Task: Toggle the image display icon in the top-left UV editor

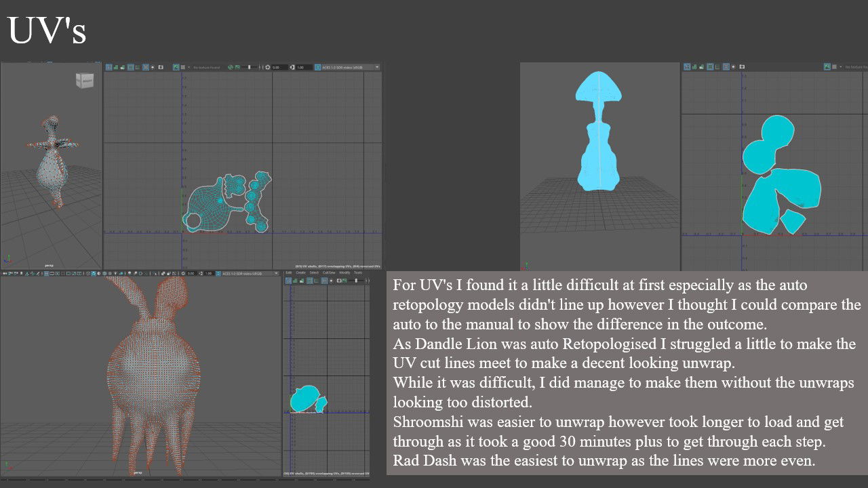Action: [176, 67]
